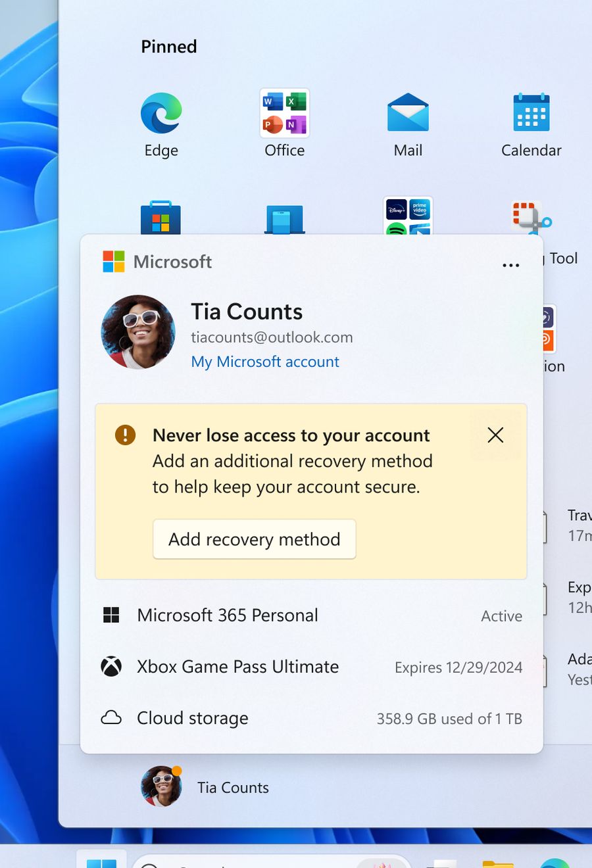Click the Microsoft 365 grid icon

(x=112, y=615)
